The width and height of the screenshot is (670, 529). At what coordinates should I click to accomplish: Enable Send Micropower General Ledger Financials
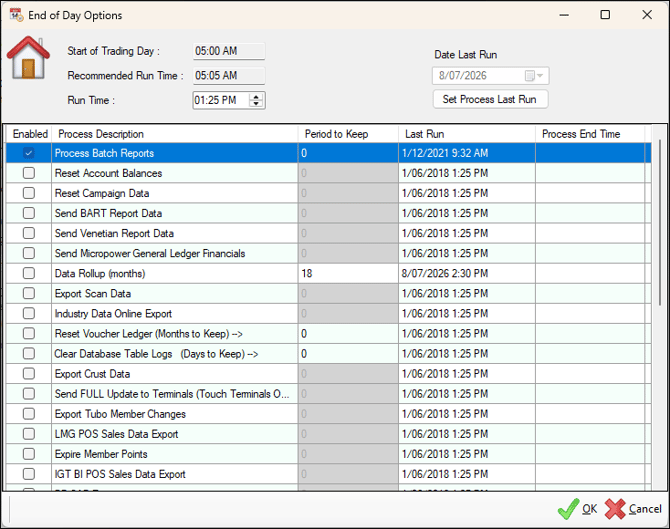[29, 253]
